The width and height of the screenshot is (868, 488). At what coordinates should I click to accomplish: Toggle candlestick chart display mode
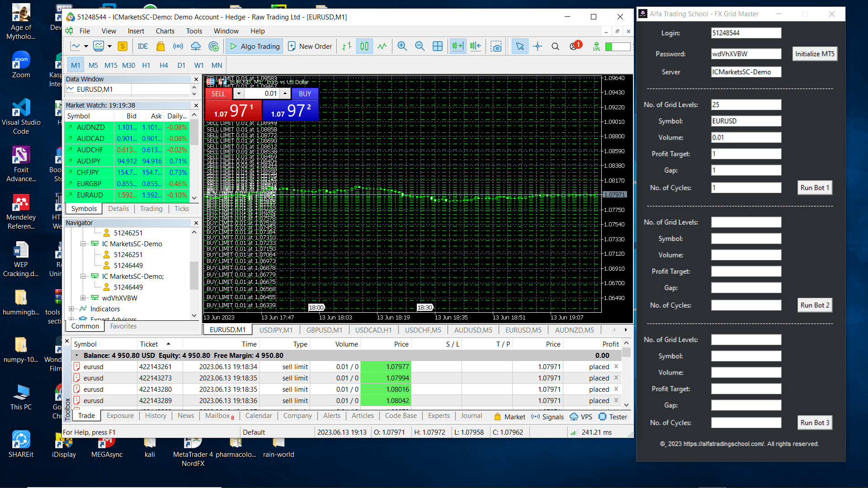click(364, 46)
